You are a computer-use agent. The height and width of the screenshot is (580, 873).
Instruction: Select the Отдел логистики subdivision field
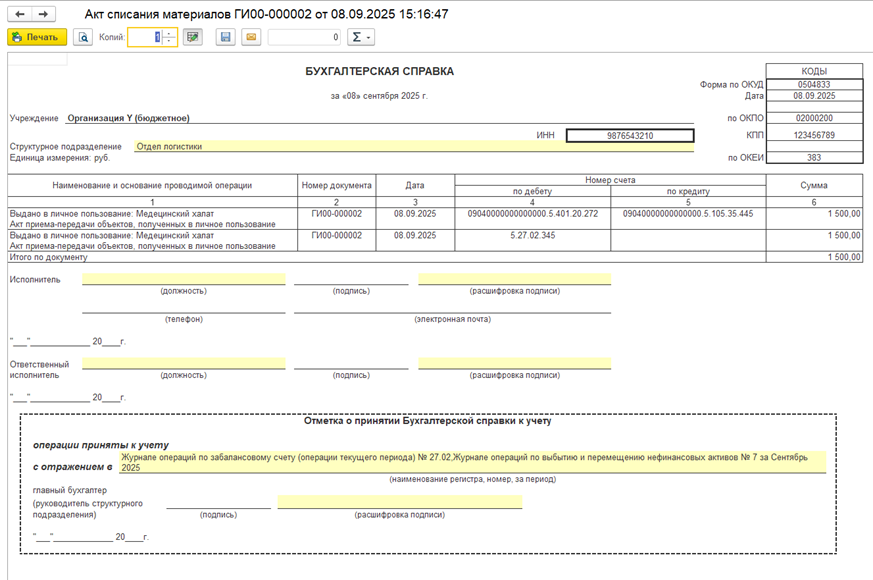414,146
